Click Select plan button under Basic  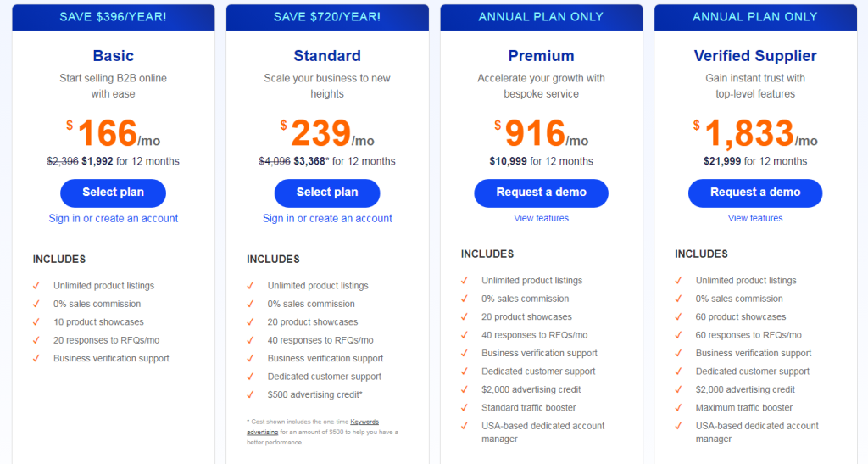coord(113,193)
